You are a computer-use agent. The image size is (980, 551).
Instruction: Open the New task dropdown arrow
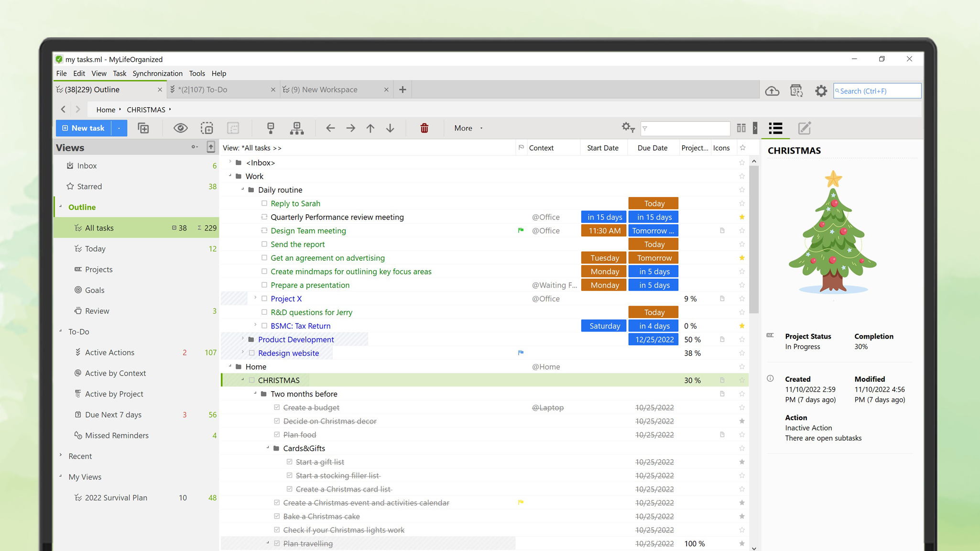[119, 128]
